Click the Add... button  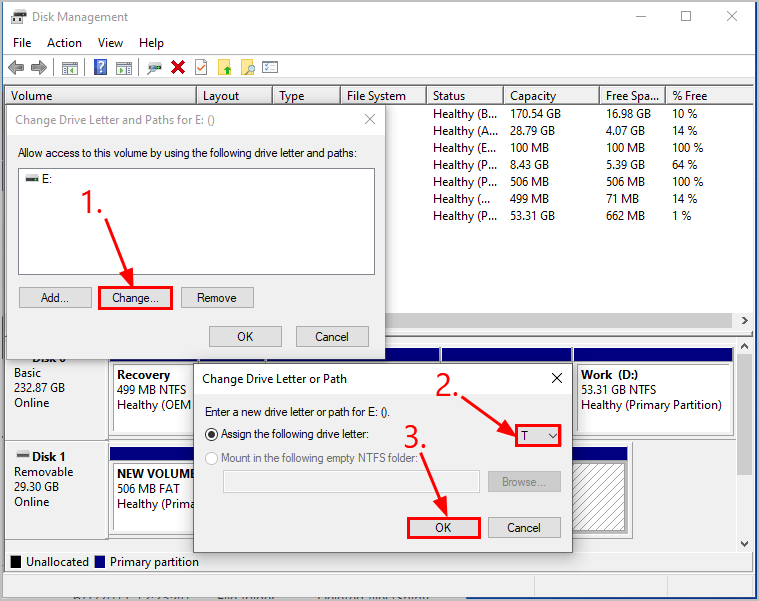(55, 298)
